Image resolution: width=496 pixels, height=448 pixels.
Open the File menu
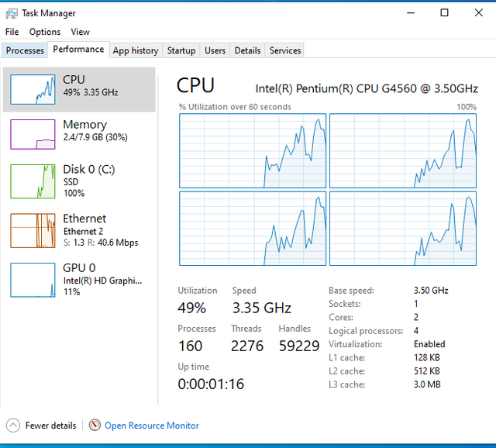click(x=12, y=32)
